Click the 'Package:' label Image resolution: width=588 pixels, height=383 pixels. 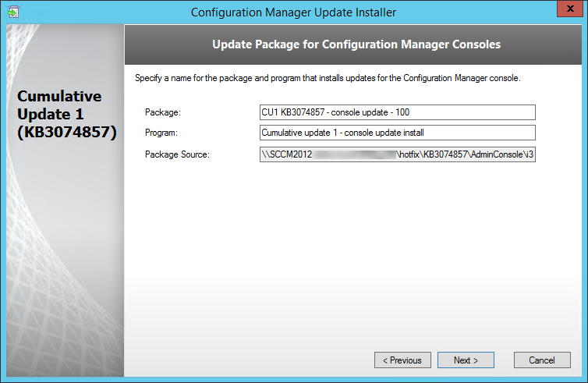pyautogui.click(x=163, y=112)
